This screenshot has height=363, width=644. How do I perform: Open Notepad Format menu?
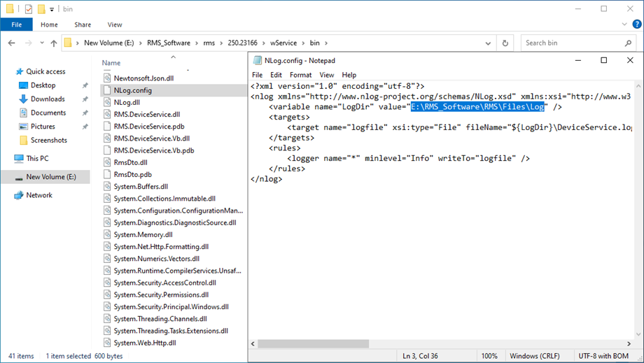[x=300, y=75]
